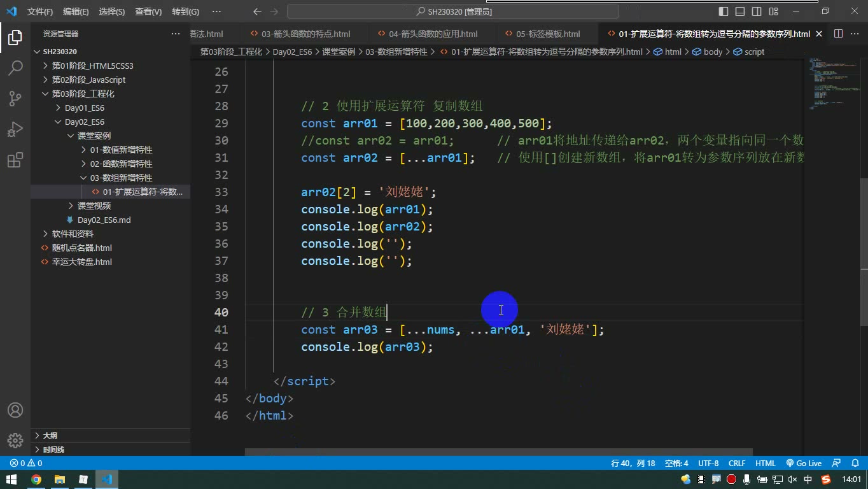Open the 查看(V) menu
This screenshot has width=868, height=489.
click(148, 11)
